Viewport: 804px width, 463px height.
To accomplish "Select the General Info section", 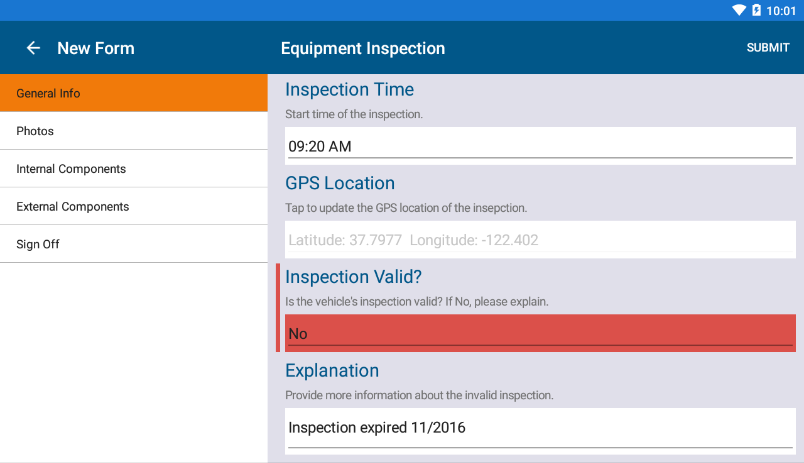I will [134, 93].
